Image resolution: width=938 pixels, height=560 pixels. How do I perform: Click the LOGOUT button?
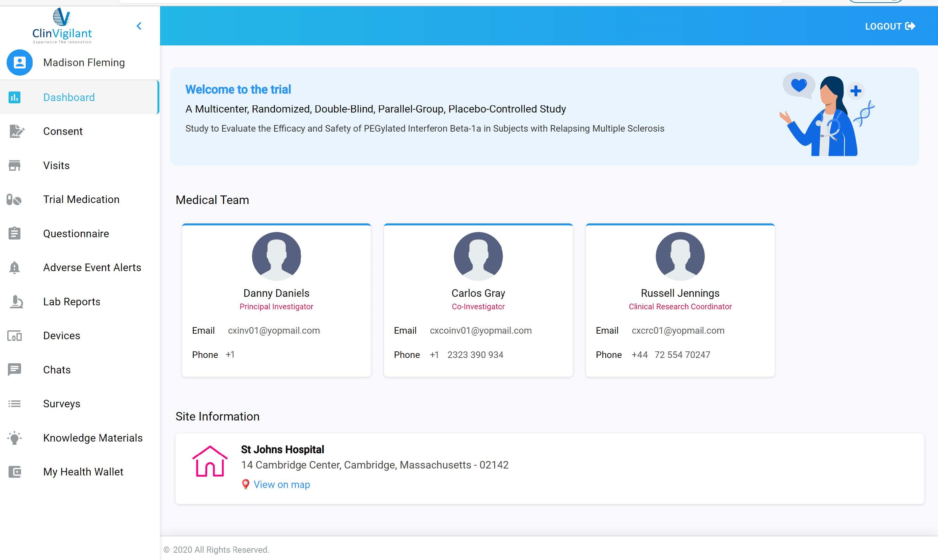(890, 26)
